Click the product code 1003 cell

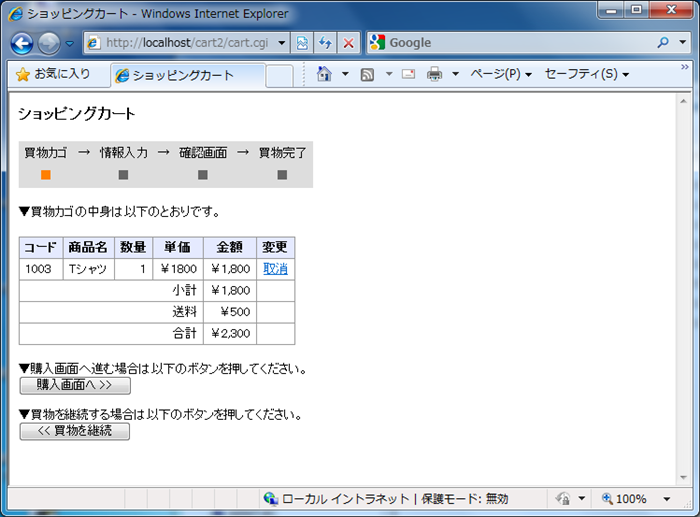[x=41, y=269]
